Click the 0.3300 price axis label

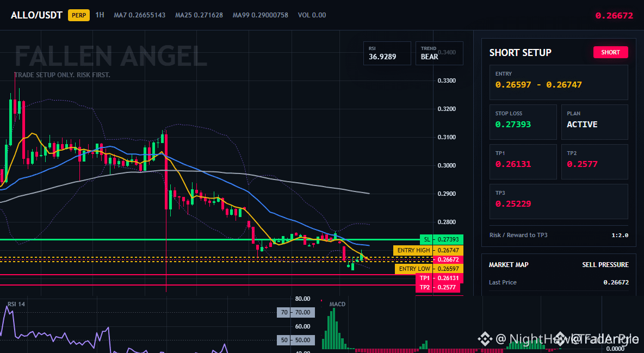point(447,80)
